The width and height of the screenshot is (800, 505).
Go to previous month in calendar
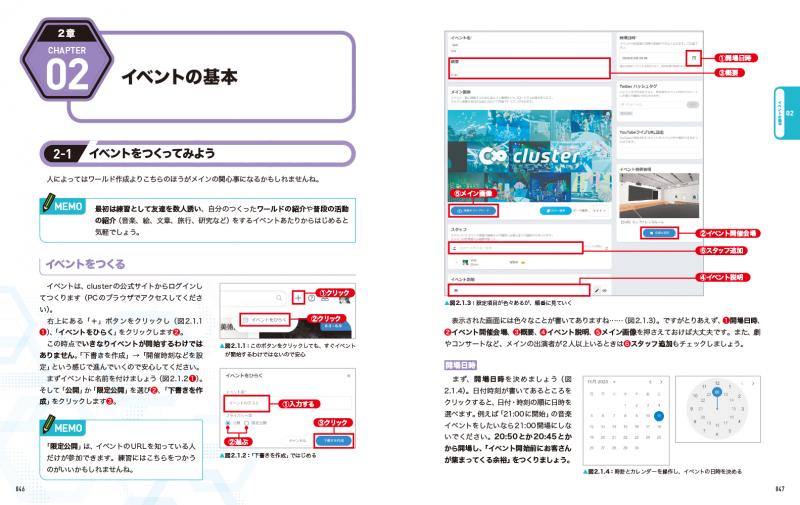click(x=650, y=382)
